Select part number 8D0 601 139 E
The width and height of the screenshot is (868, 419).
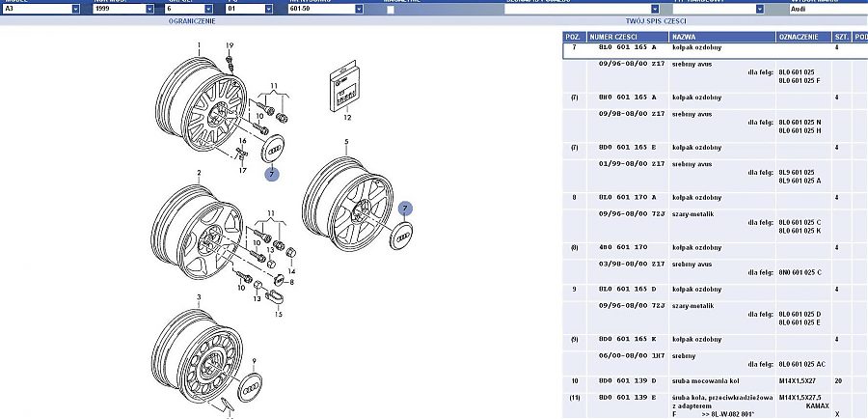628,398
